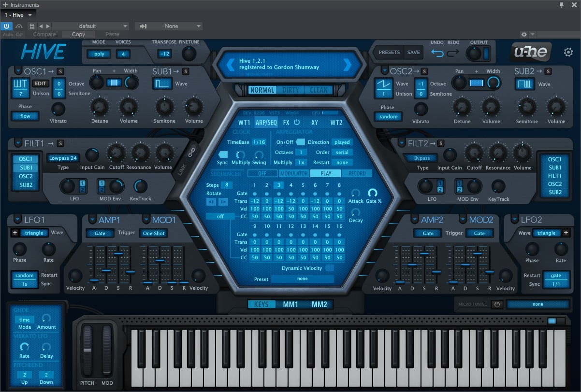Click the undo arrow icon
Image resolution: width=581 pixels, height=392 pixels.
[x=437, y=53]
